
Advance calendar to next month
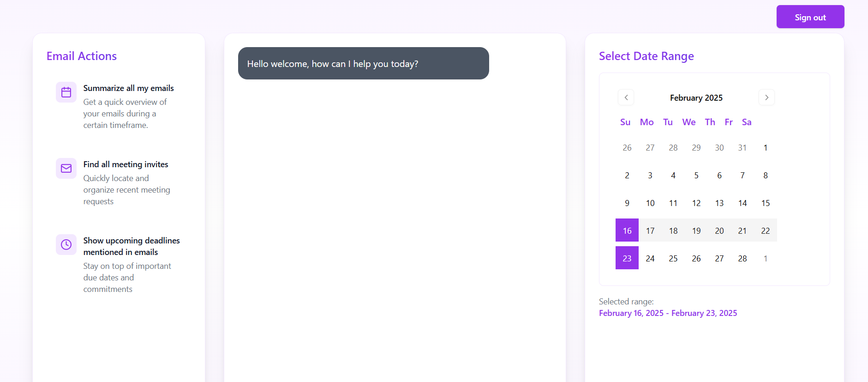766,97
